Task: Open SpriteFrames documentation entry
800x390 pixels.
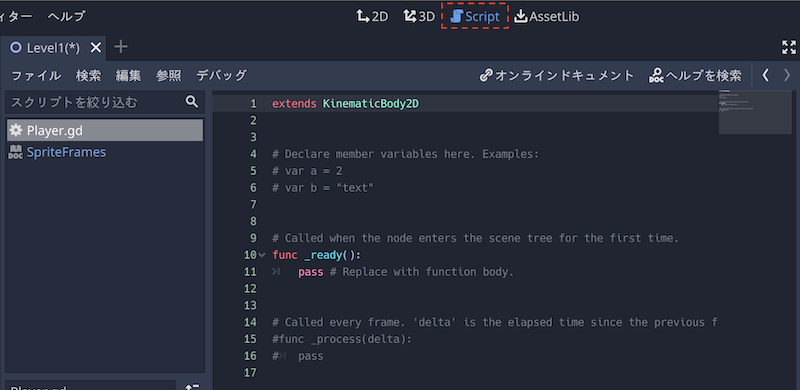Action: pos(66,152)
